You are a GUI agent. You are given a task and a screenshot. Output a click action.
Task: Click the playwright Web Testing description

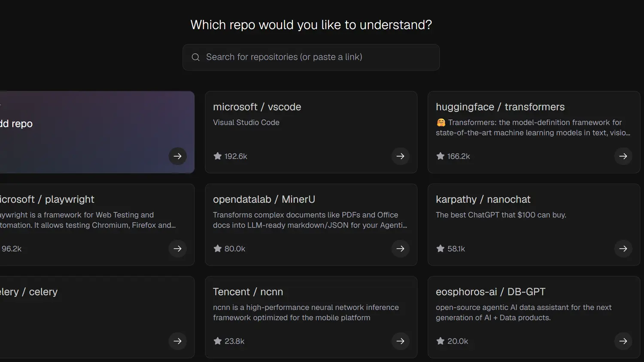click(x=88, y=220)
